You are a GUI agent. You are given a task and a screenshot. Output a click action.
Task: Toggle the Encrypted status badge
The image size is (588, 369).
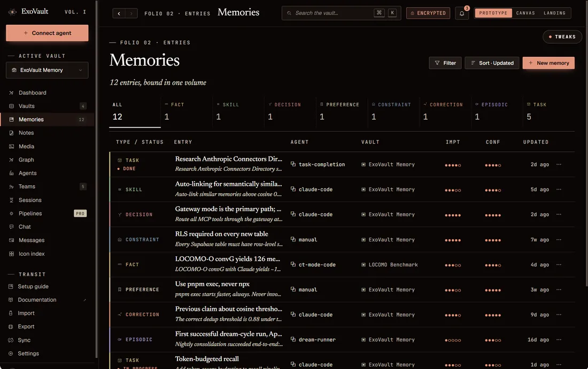click(x=428, y=13)
